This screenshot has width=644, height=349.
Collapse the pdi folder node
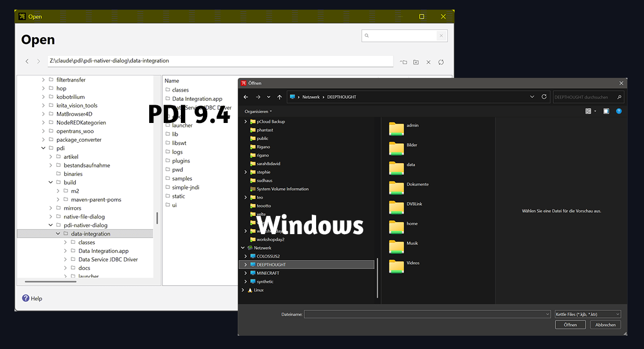(43, 148)
